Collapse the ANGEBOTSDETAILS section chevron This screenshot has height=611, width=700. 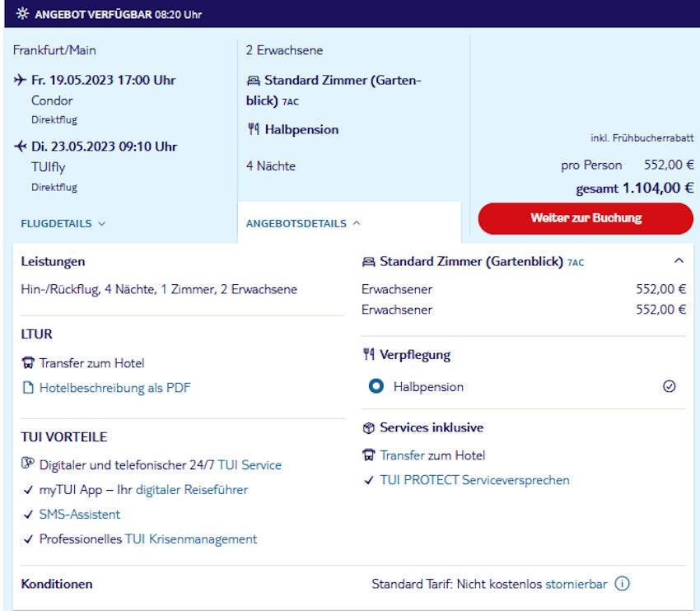click(x=356, y=222)
